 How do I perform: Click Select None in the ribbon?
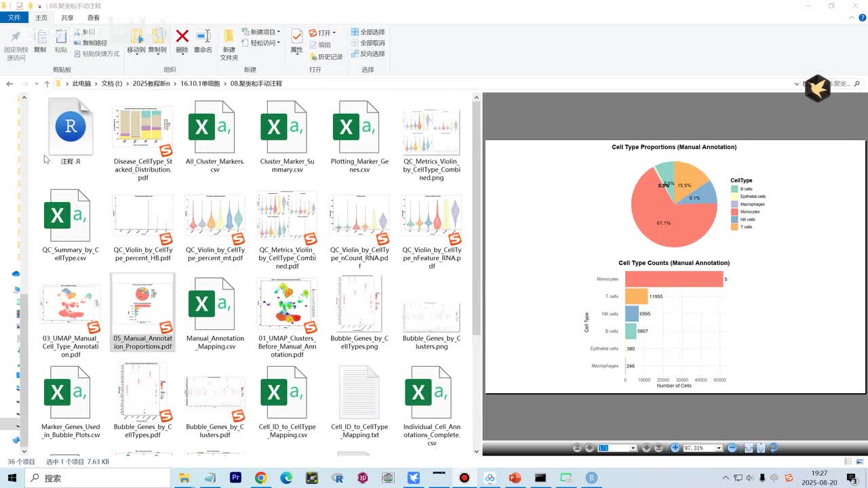pos(368,43)
